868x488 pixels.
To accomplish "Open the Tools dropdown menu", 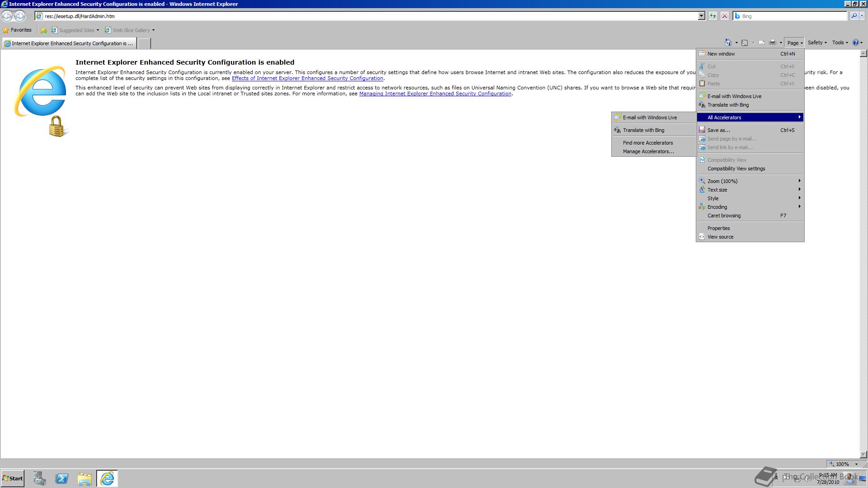I will pyautogui.click(x=840, y=42).
